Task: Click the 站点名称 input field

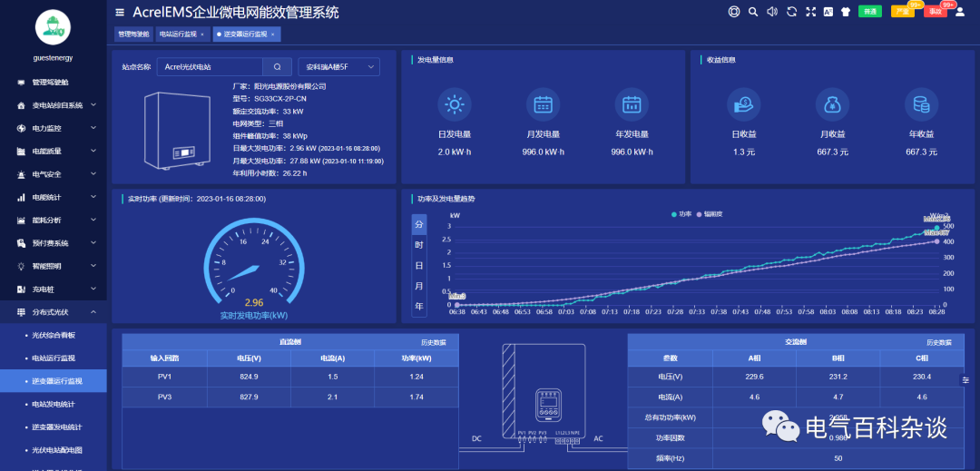Action: 210,66
